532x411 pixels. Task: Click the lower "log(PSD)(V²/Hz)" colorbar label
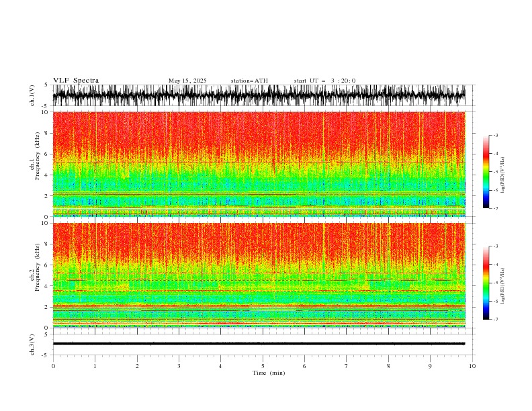coord(503,286)
